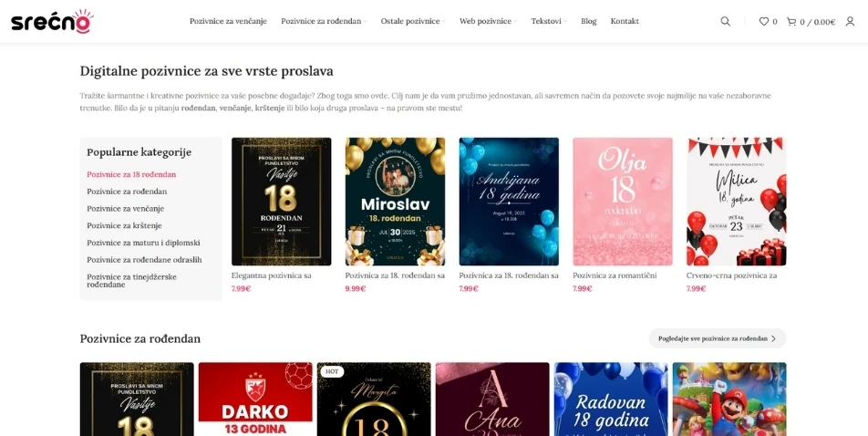Screen dimensions: 868x436
Task: Open wishlist heart icon in header
Action: coord(764,22)
